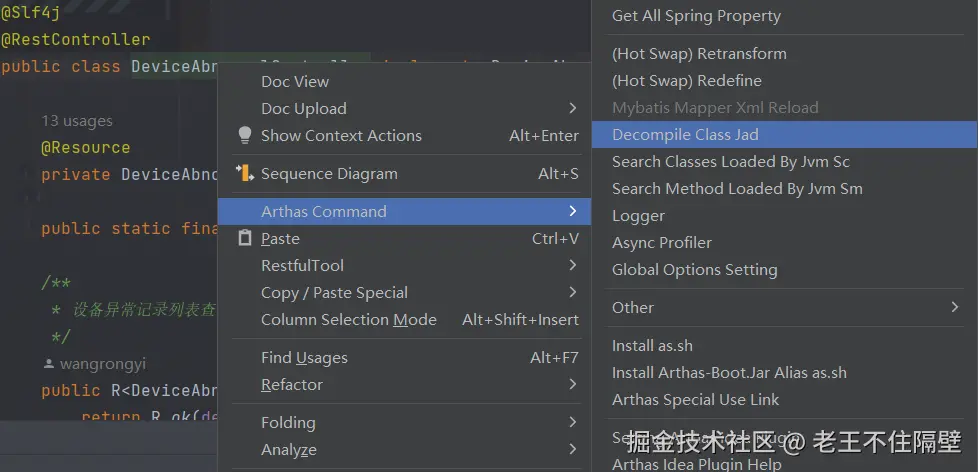Click the 13 usages hint
This screenshot has height=472, width=978.
coord(76,120)
